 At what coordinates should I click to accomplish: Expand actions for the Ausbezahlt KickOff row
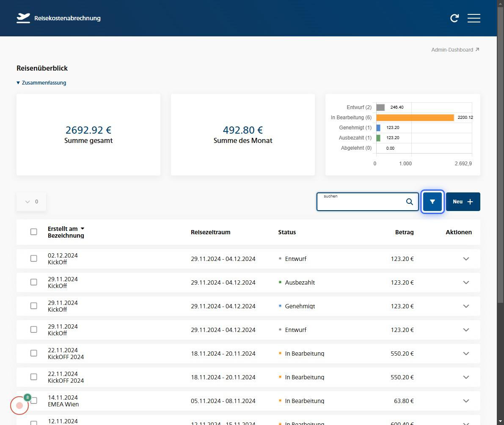coord(466,282)
